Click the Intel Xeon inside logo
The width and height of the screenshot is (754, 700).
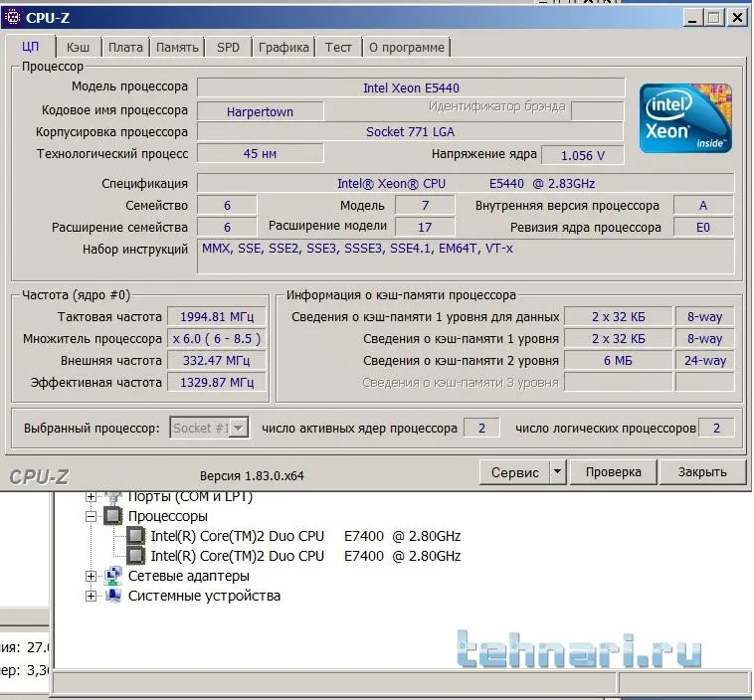685,118
